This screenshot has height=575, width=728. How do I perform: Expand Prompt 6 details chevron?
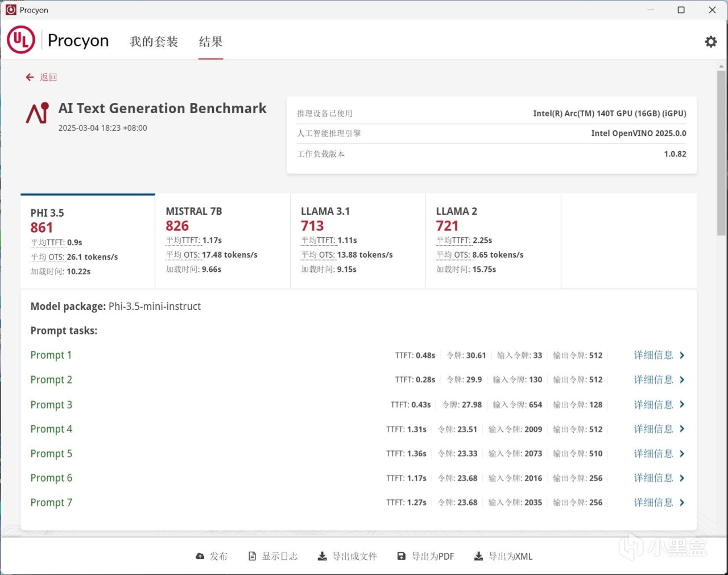682,478
